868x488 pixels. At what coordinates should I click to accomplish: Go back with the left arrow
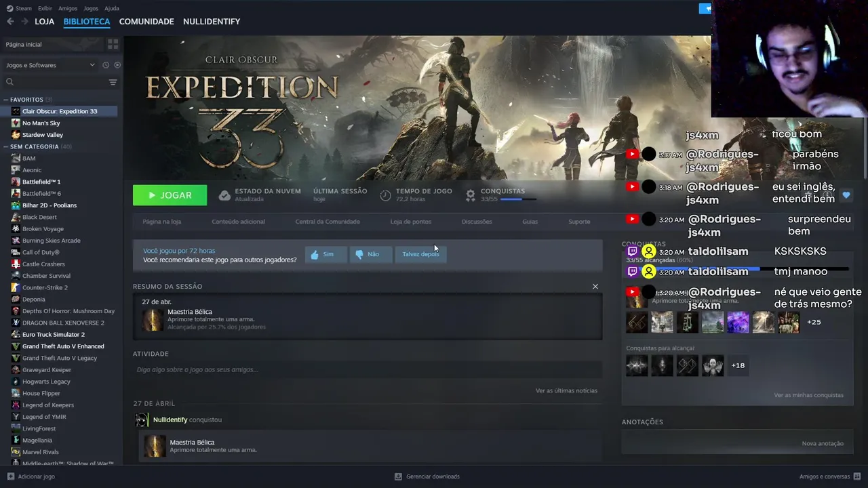(10, 22)
